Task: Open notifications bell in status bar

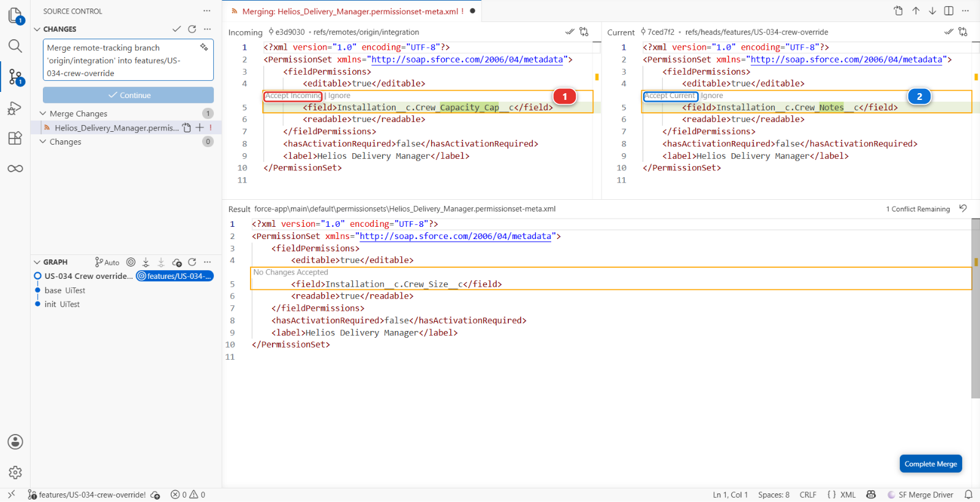Action: click(968, 495)
